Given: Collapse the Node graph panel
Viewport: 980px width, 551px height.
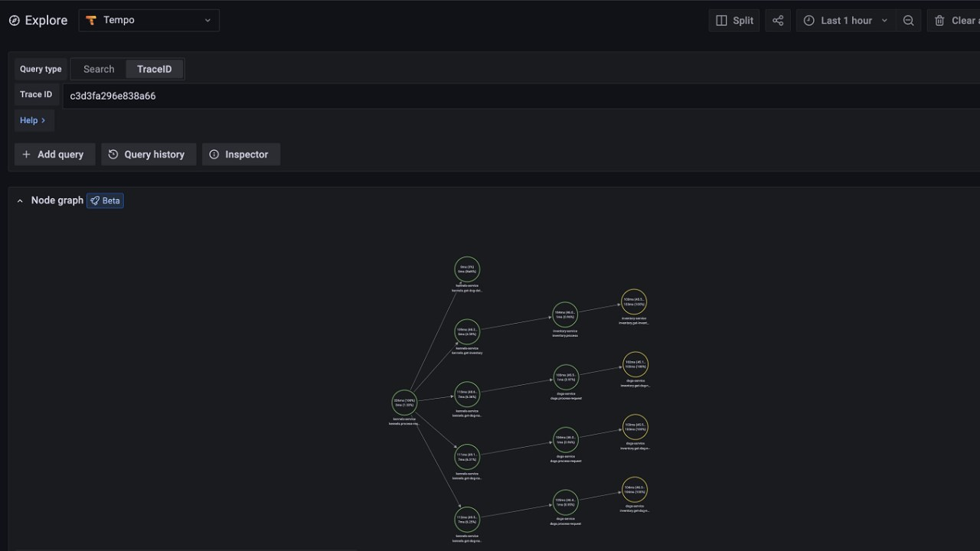Looking at the screenshot, I should coord(20,201).
